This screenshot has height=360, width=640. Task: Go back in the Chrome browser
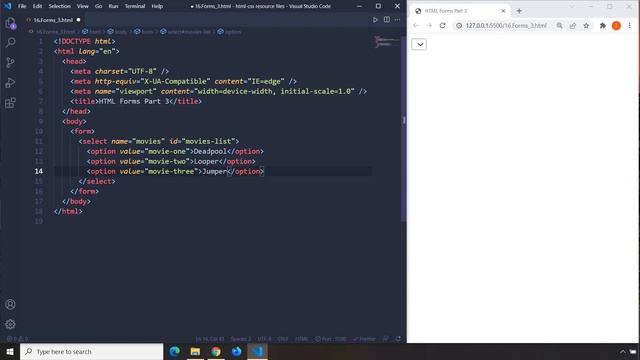(416, 25)
